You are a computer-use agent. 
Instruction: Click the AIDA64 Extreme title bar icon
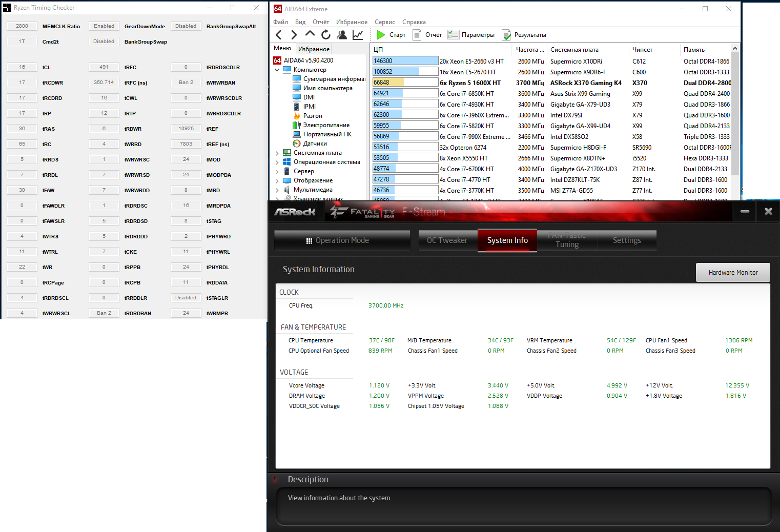pos(278,9)
